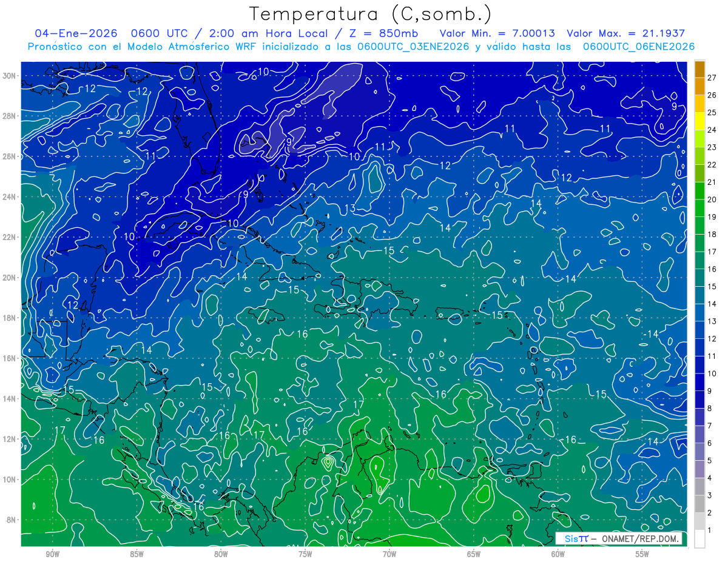Pick the white swatch below label 1
The image size is (728, 562).
[699, 539]
